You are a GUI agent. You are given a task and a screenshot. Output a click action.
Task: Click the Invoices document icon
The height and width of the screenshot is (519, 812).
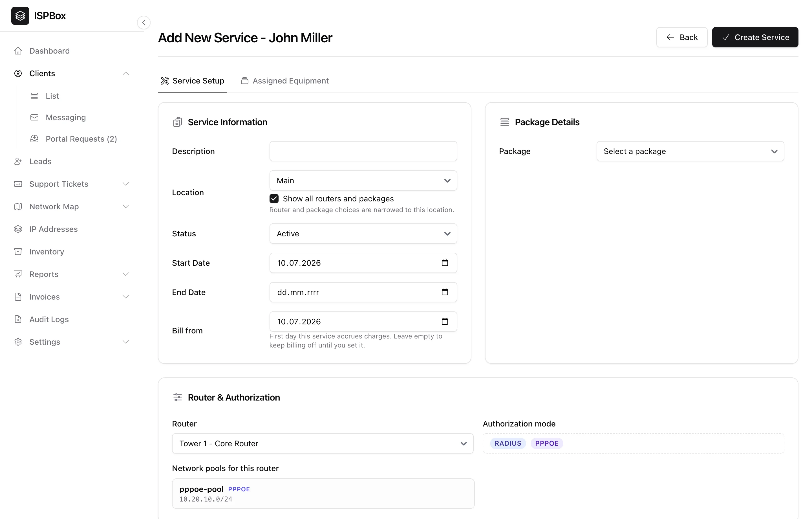(18, 297)
